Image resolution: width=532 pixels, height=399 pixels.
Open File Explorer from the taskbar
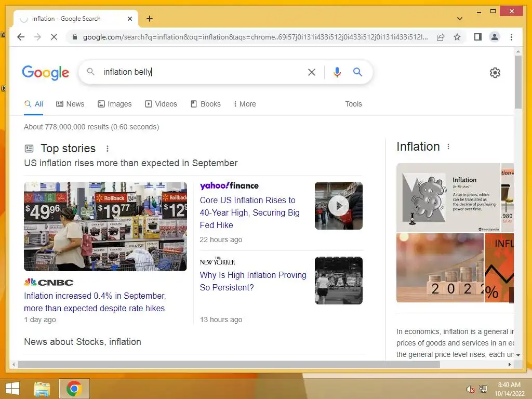tap(42, 389)
